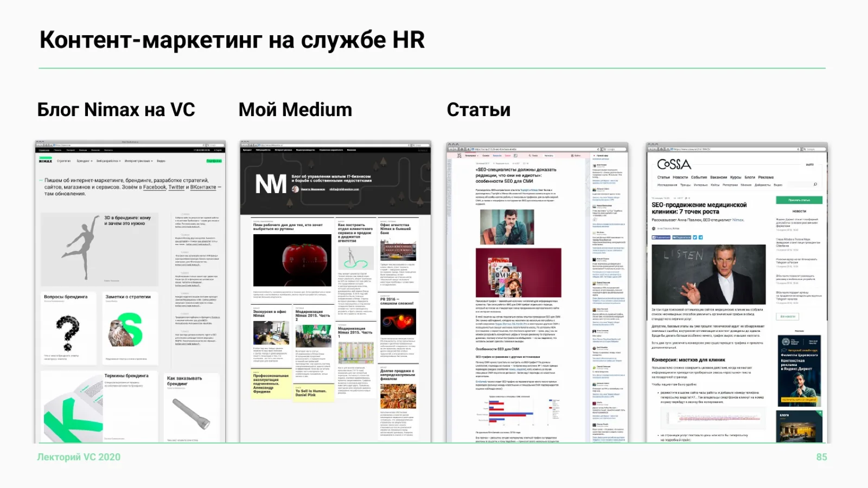Screen dimensions: 868x488
Task: Click the magazine covers image in the SEO article
Action: pyautogui.click(x=519, y=272)
